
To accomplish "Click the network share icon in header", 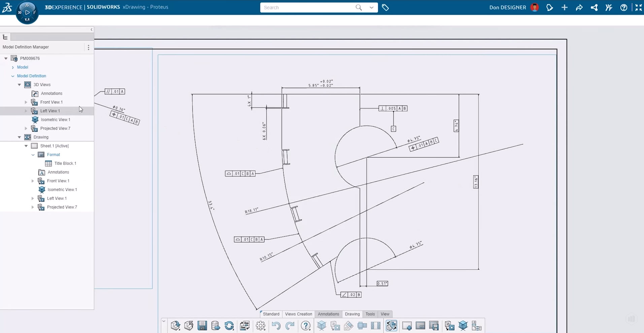I will tap(594, 7).
